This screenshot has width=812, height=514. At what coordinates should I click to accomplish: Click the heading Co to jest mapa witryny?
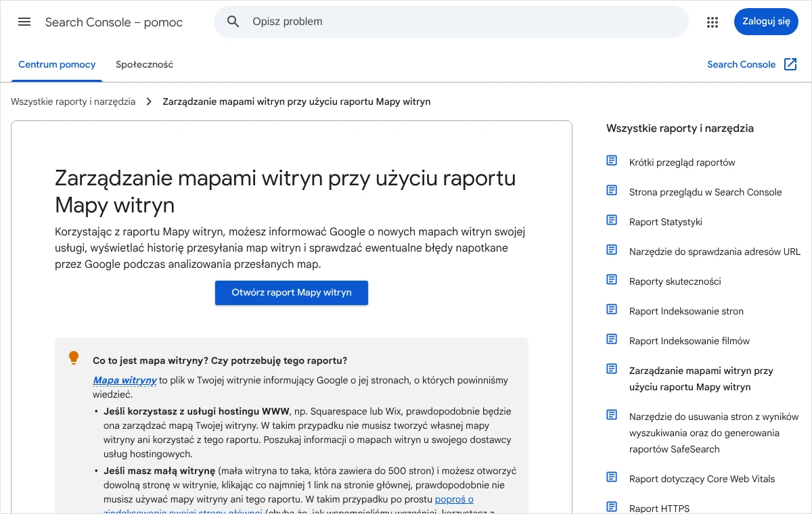(x=220, y=360)
